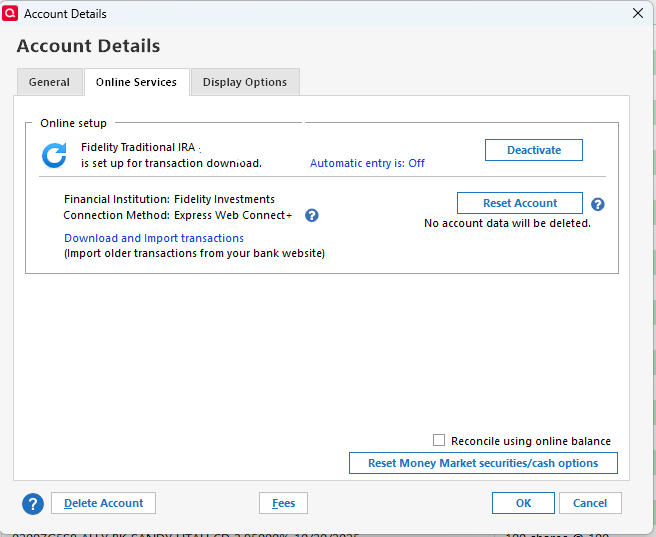Click Automatic entry is: Off link
The width and height of the screenshot is (656, 537).
click(367, 163)
